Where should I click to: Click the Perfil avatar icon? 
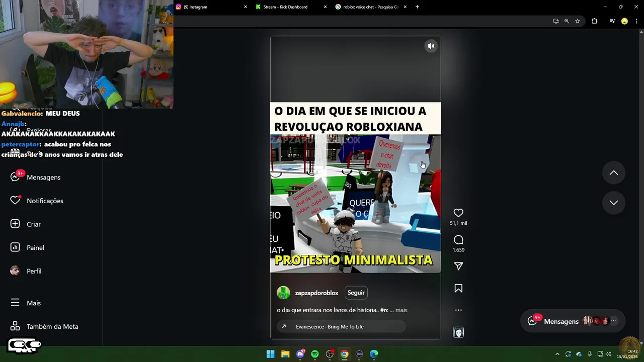tap(15, 271)
